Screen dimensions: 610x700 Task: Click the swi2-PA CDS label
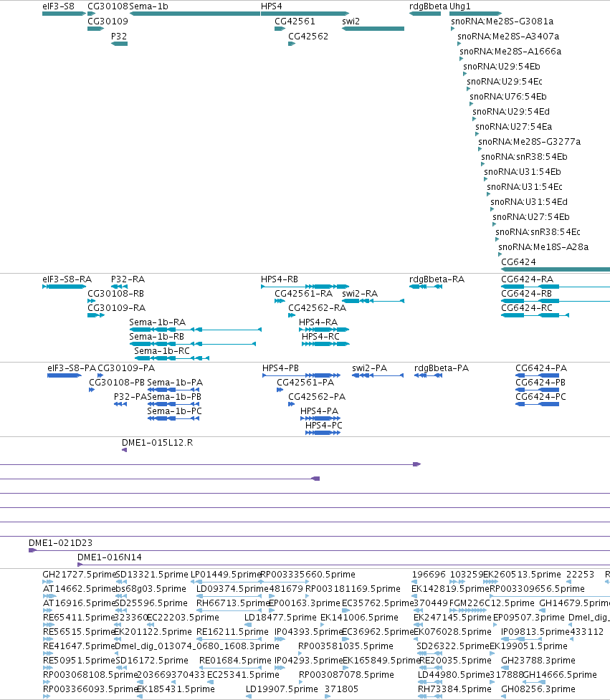(369, 368)
